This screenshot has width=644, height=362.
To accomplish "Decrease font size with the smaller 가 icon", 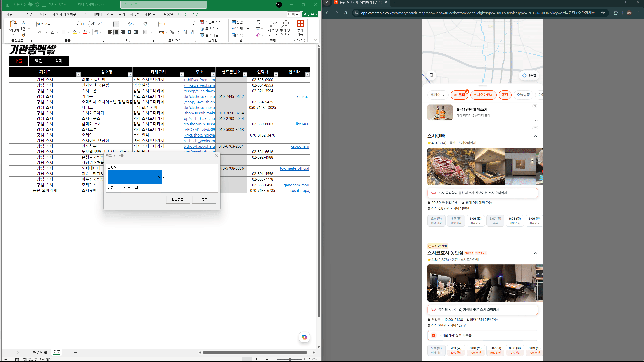I will click(100, 24).
